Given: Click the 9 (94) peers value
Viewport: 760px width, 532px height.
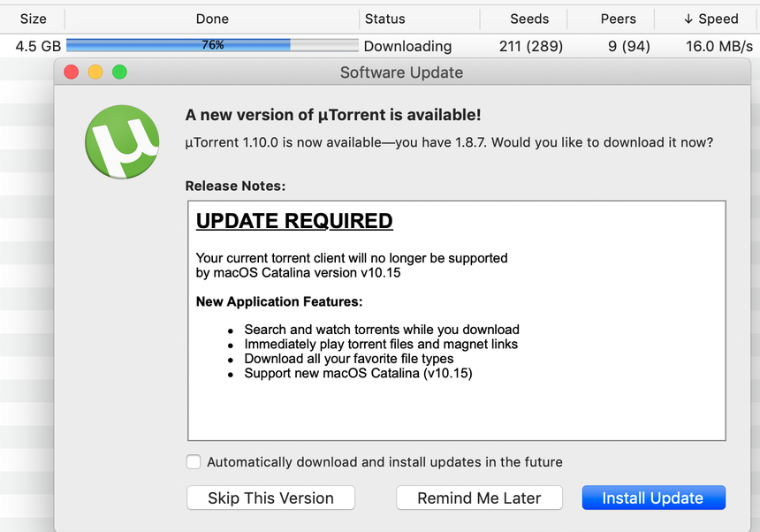Looking at the screenshot, I should tap(629, 46).
